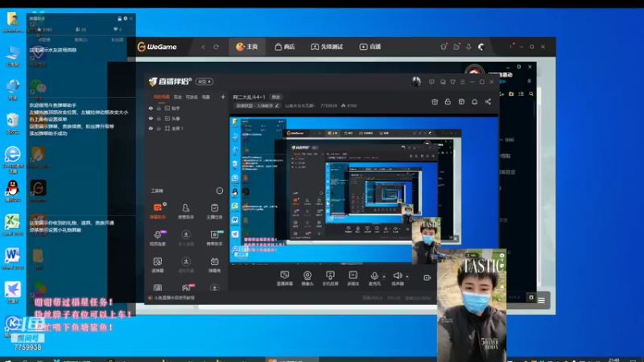
Task: Select the 全屏1 source row
Action: click(x=186, y=128)
